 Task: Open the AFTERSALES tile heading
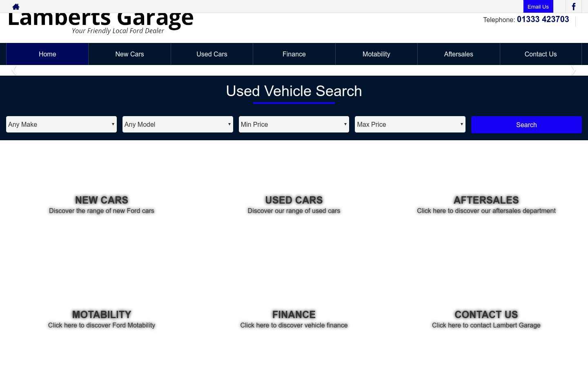click(486, 200)
